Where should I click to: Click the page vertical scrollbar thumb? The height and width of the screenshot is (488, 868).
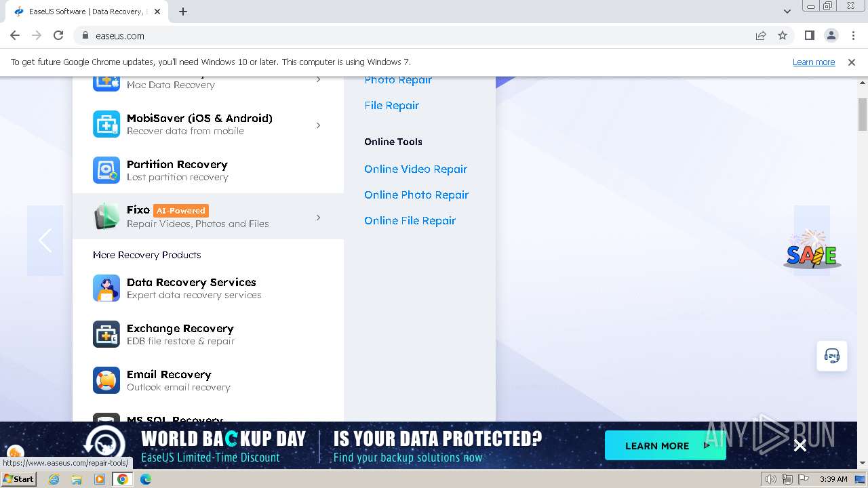(863, 114)
